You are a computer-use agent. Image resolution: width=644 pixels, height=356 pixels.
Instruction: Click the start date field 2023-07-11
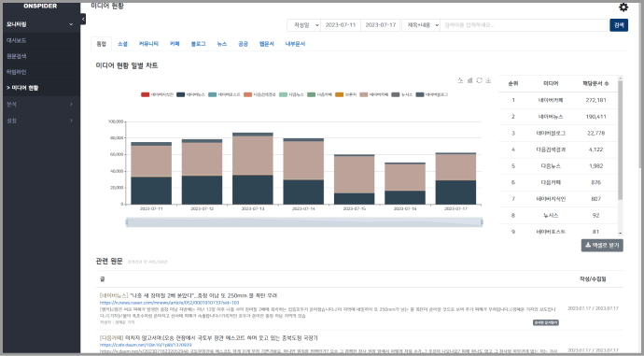coord(341,25)
